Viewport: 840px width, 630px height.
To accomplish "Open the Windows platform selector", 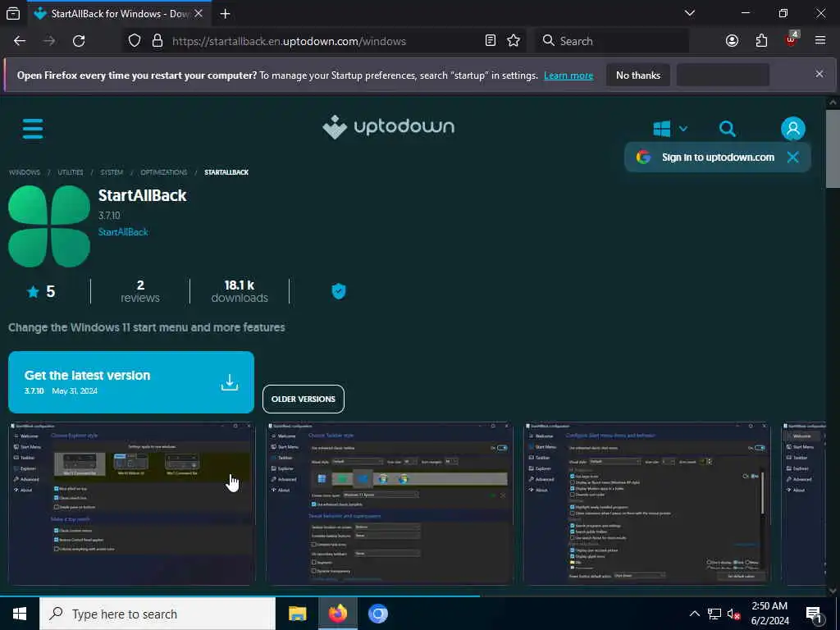I will [x=670, y=129].
